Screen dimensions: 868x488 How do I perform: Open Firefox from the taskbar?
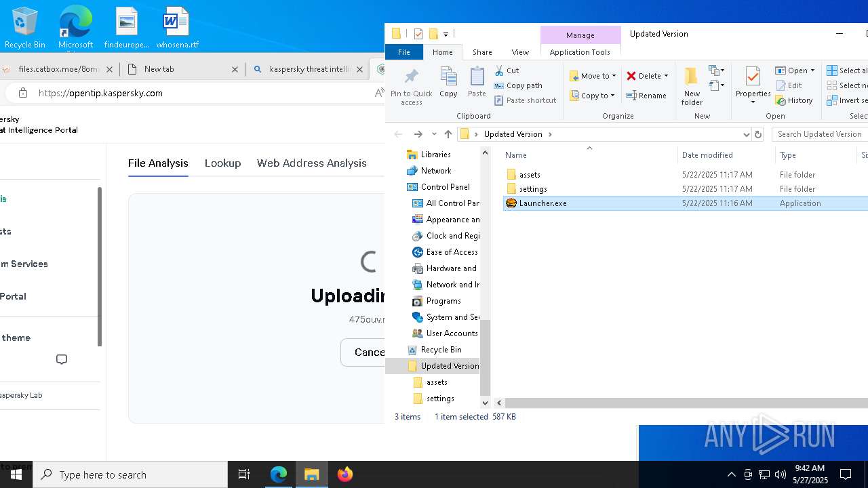pyautogui.click(x=345, y=474)
